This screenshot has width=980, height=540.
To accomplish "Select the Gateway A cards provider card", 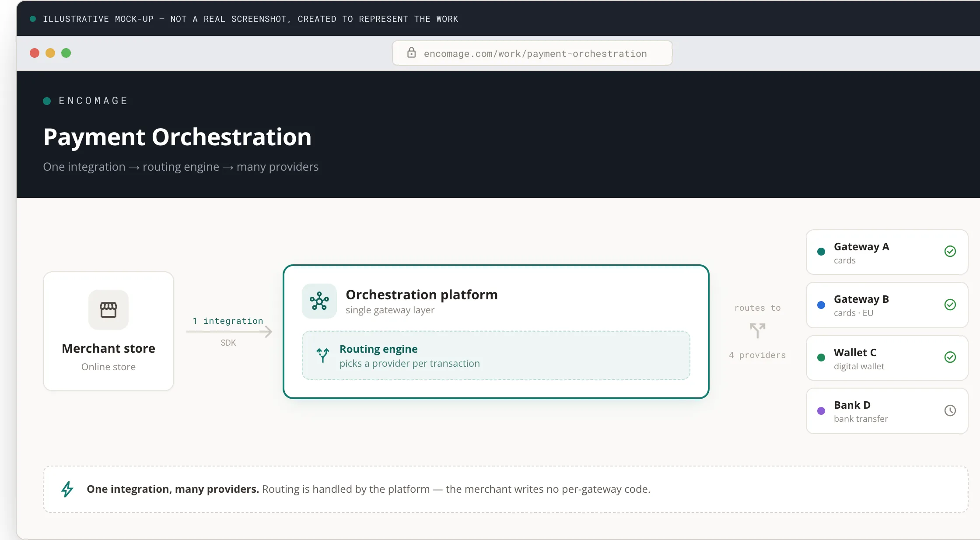I will click(x=887, y=252).
